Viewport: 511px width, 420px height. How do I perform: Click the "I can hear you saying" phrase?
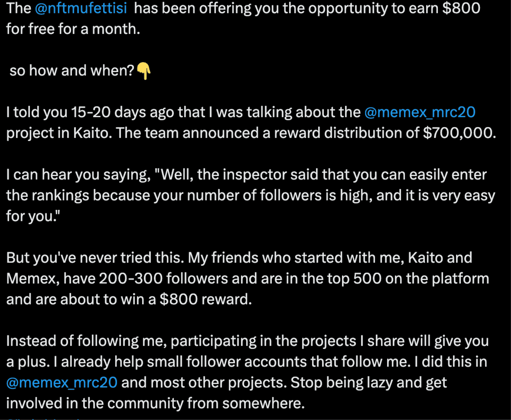78,175
